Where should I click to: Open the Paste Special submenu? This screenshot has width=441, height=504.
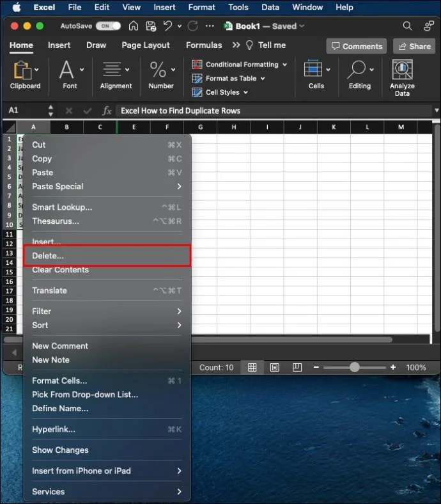(x=107, y=187)
